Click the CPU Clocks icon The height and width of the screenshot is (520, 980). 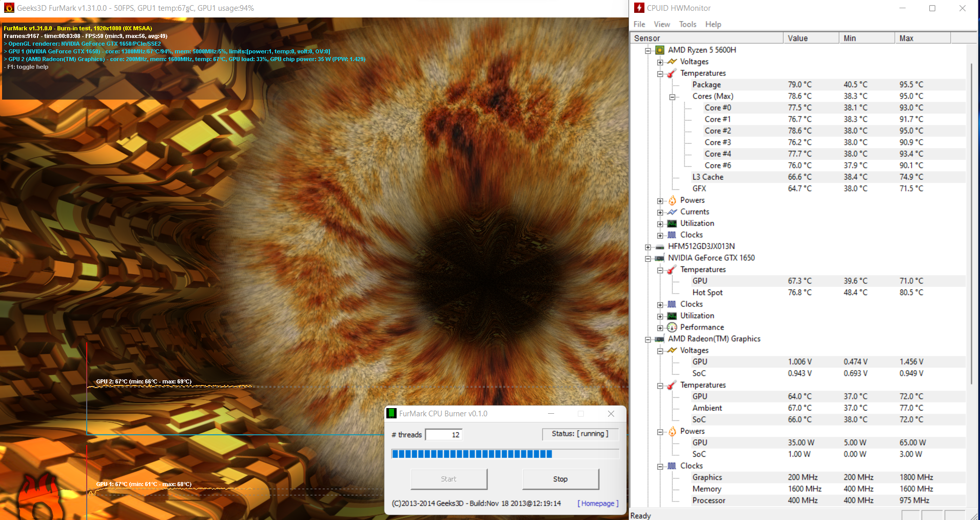click(x=672, y=235)
